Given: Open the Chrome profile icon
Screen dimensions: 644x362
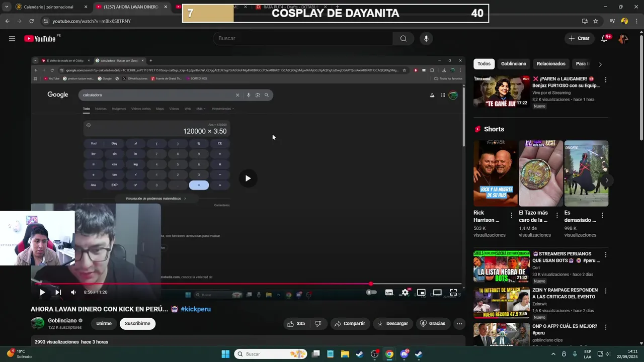Looking at the screenshot, I should pyautogui.click(x=624, y=21).
